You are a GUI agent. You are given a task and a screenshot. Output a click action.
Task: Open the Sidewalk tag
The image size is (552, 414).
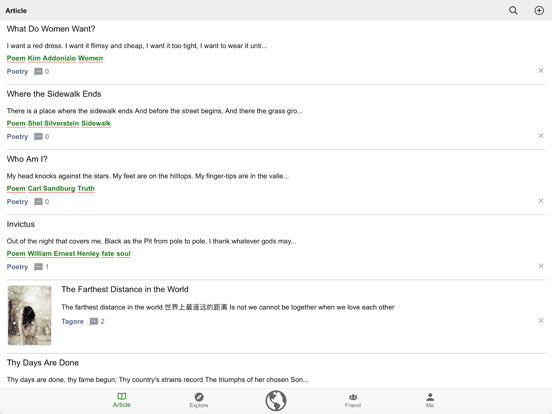[x=96, y=124]
